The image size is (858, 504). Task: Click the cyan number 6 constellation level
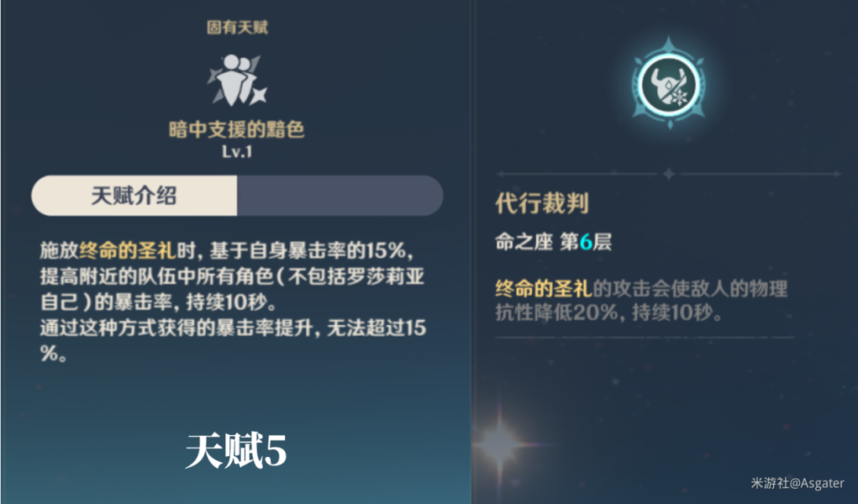click(x=586, y=242)
